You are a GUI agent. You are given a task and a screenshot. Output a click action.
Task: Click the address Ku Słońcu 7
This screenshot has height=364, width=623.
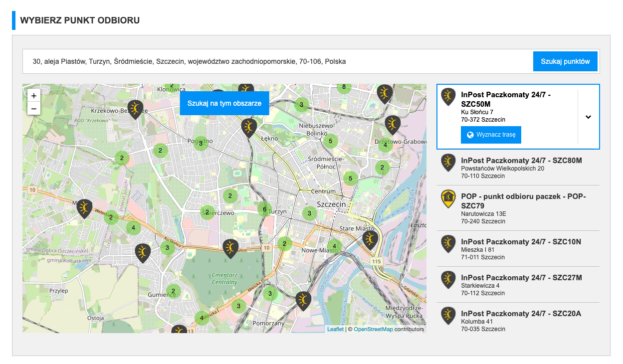[477, 112]
